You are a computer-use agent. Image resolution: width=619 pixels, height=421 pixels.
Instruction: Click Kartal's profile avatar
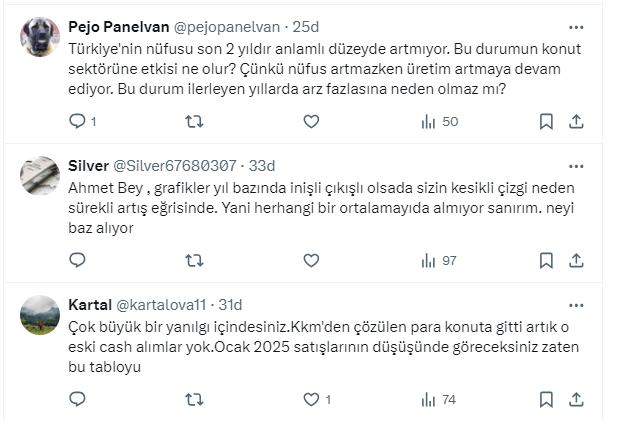tap(40, 314)
